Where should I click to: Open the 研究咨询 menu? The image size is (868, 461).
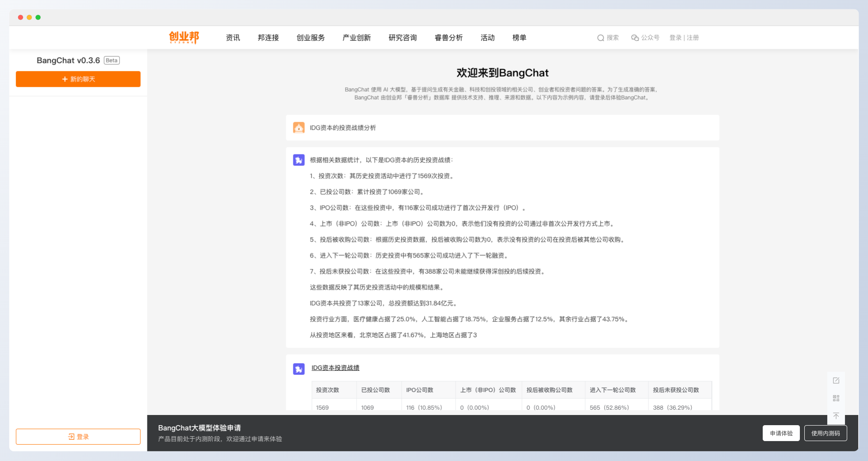(403, 38)
